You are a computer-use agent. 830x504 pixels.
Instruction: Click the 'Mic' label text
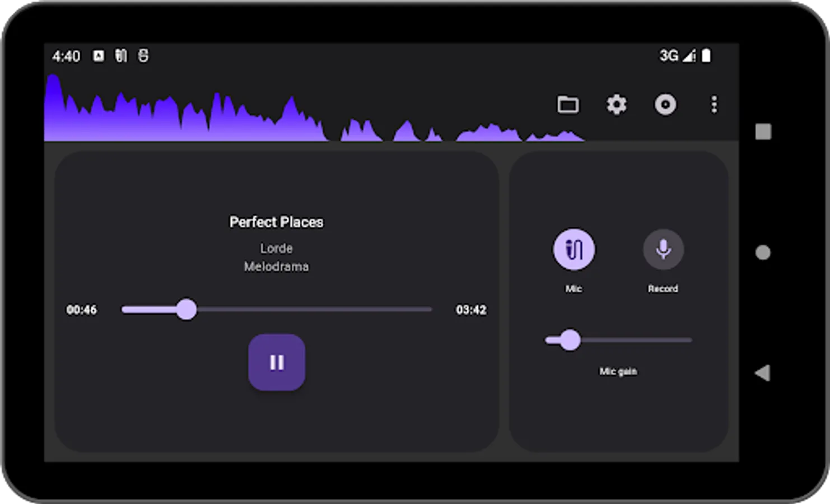(x=573, y=288)
